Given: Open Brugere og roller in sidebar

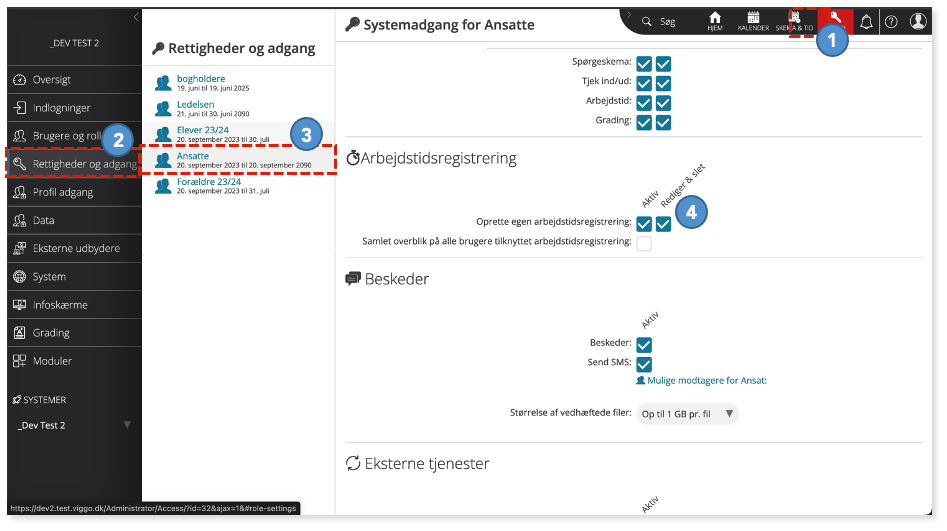Looking at the screenshot, I should coord(74,136).
